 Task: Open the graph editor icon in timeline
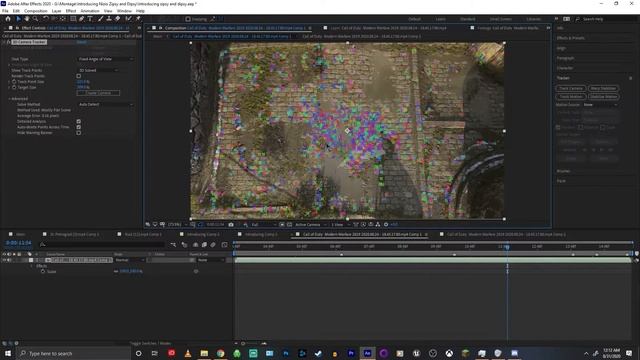coord(224,244)
